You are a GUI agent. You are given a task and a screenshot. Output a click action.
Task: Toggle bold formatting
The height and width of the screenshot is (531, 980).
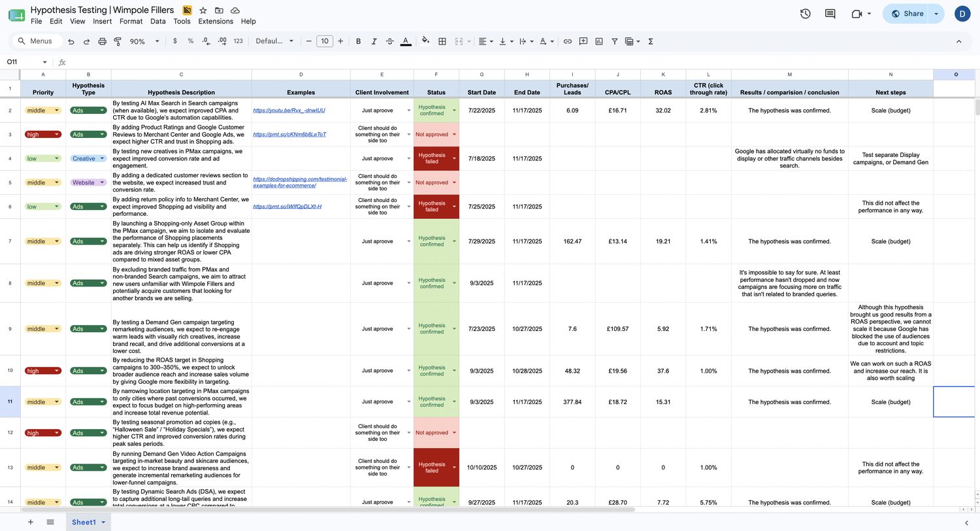click(358, 41)
